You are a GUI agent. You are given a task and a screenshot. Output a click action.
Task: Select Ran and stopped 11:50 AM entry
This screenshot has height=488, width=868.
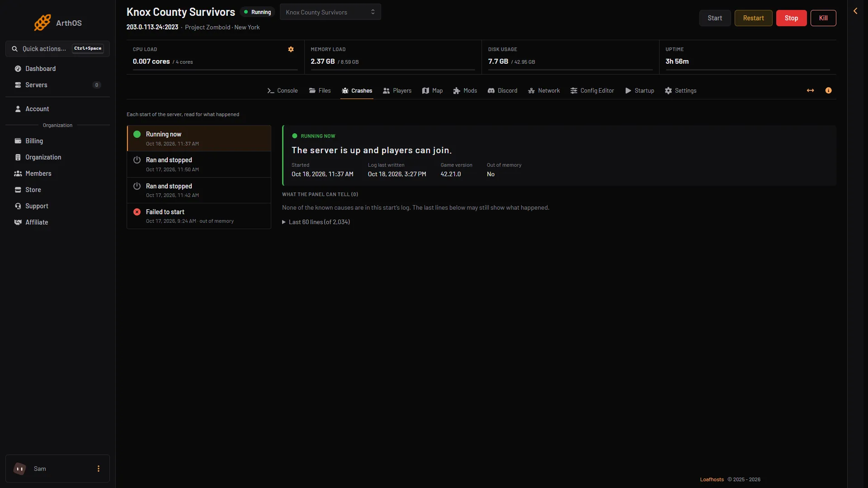(199, 164)
